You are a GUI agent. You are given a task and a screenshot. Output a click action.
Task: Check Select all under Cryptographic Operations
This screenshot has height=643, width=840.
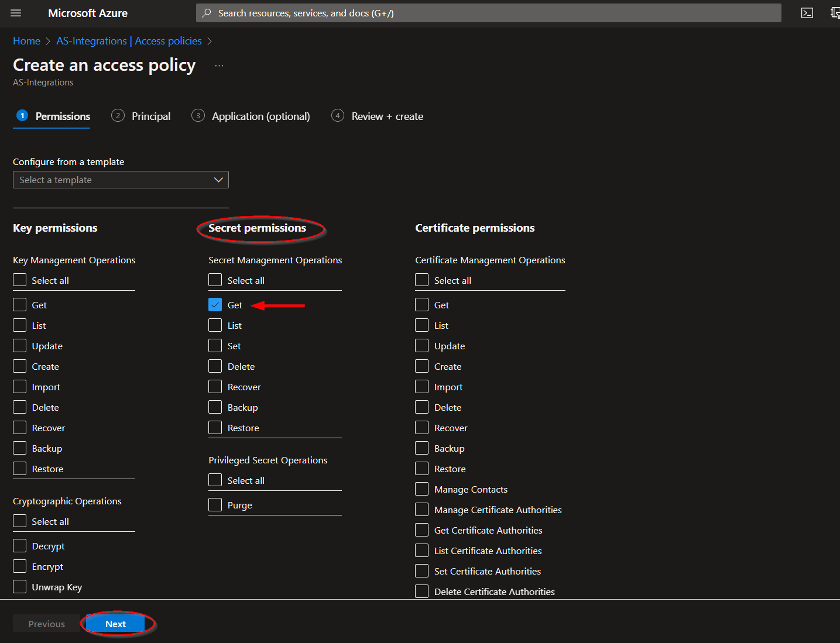tap(20, 521)
